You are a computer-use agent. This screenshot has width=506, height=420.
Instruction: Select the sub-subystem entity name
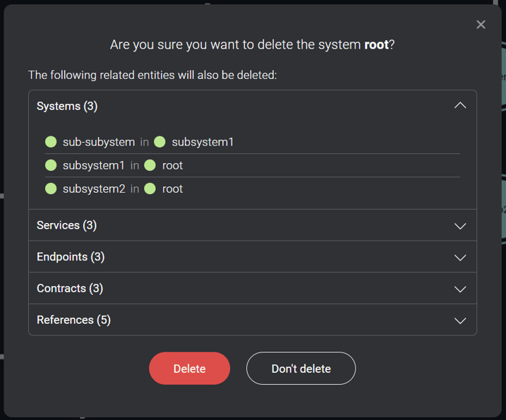click(99, 142)
